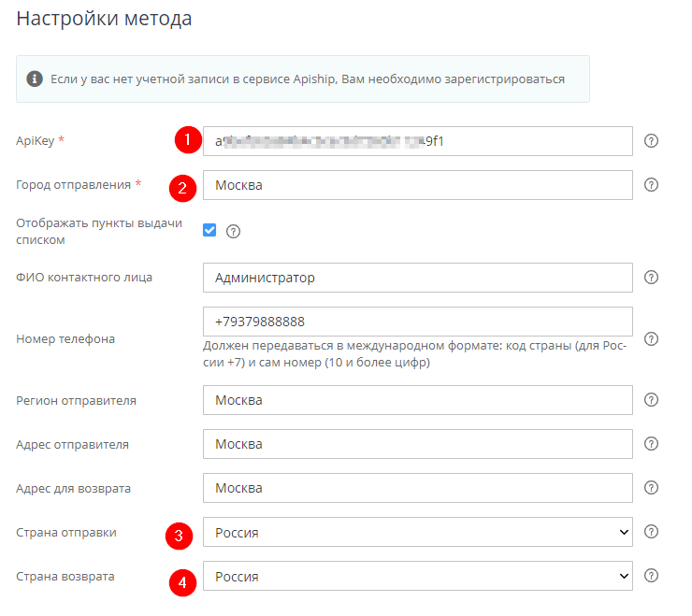Focus the Город отправления text field

coord(418,185)
